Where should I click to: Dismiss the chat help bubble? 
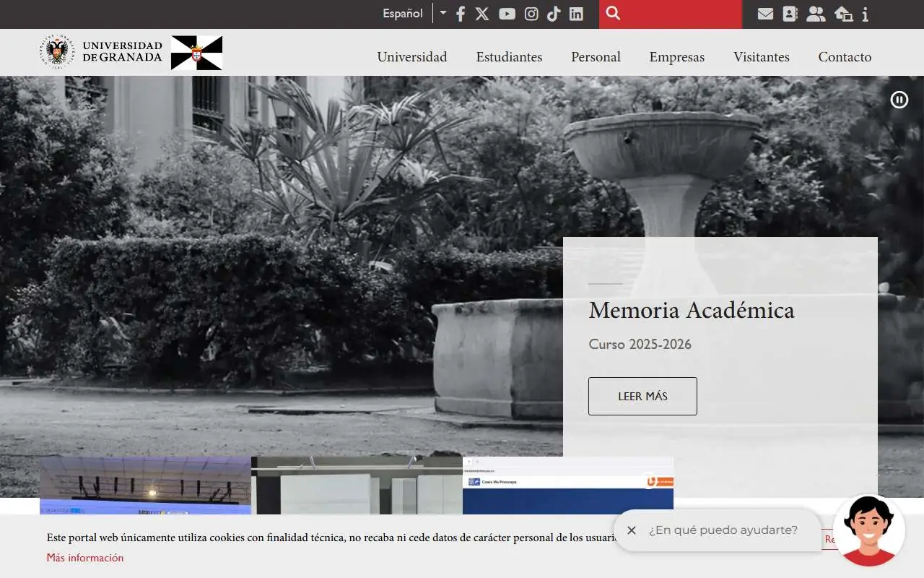point(632,530)
